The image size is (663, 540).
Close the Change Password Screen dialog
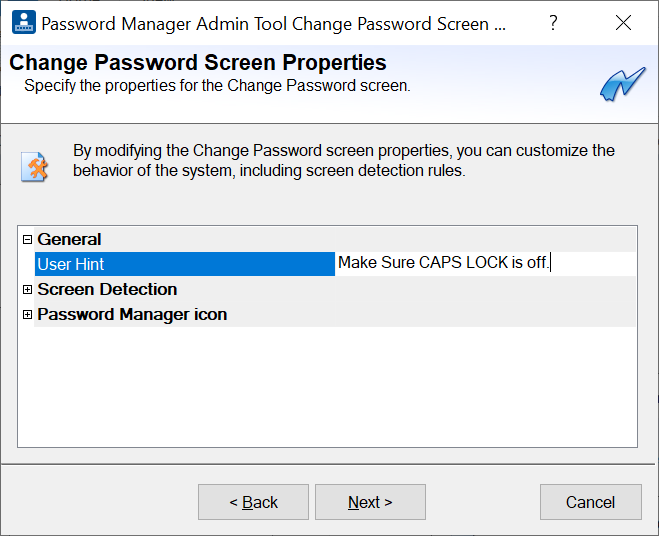[x=623, y=23]
